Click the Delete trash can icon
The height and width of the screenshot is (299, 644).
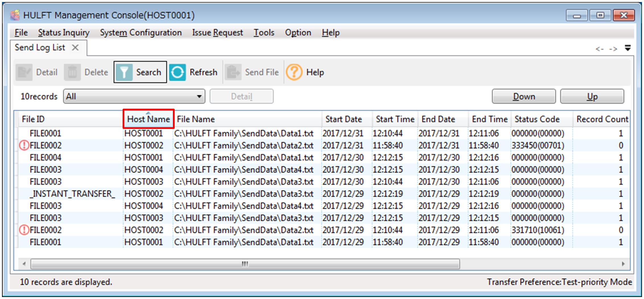(x=72, y=72)
